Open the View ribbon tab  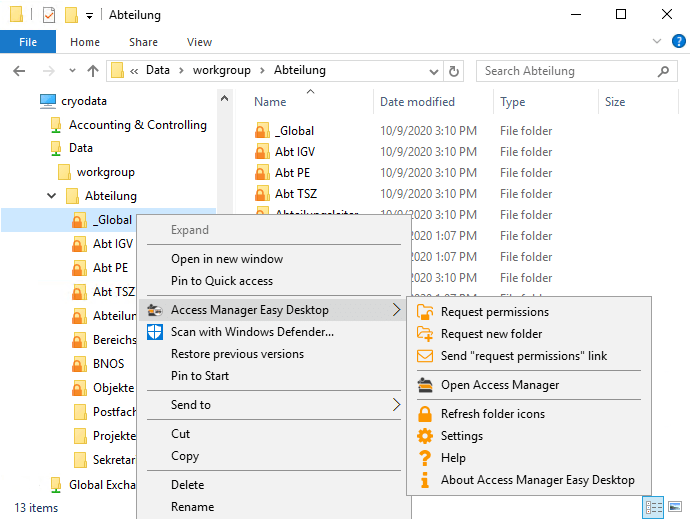[x=199, y=42]
